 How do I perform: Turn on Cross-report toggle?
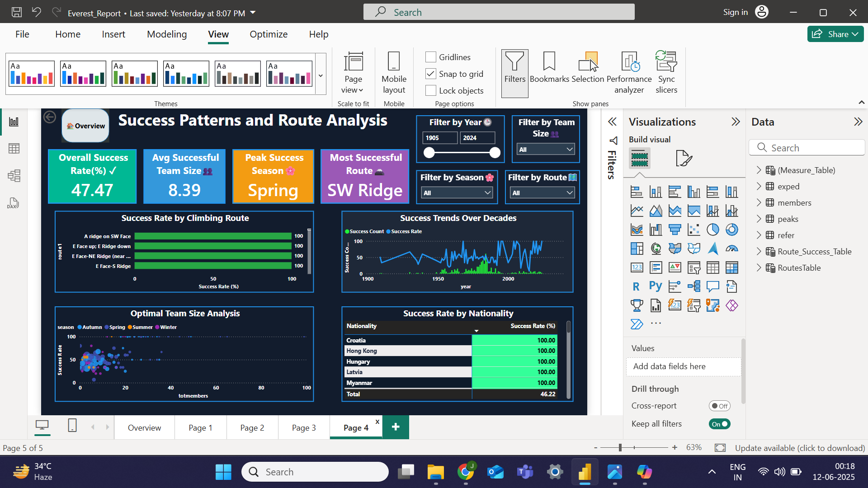coord(719,406)
